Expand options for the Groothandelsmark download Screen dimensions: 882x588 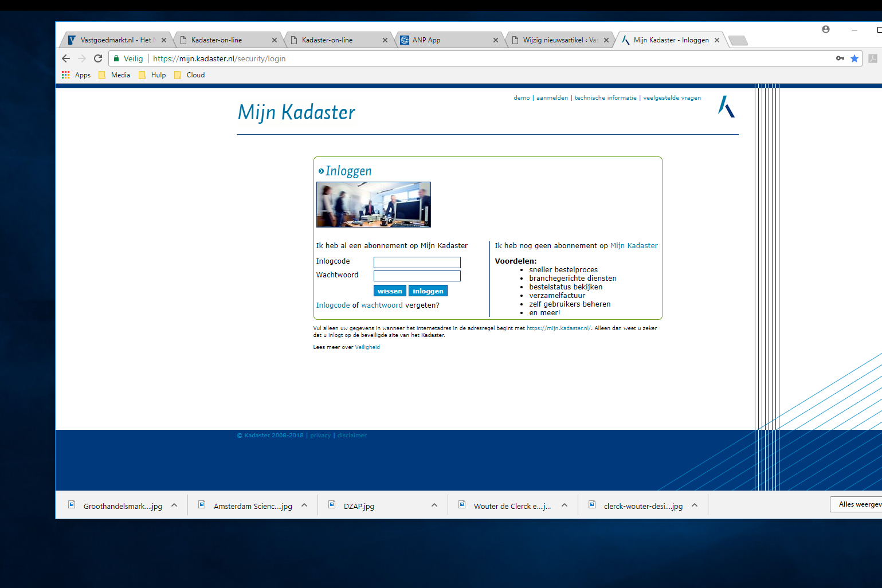[174, 505]
